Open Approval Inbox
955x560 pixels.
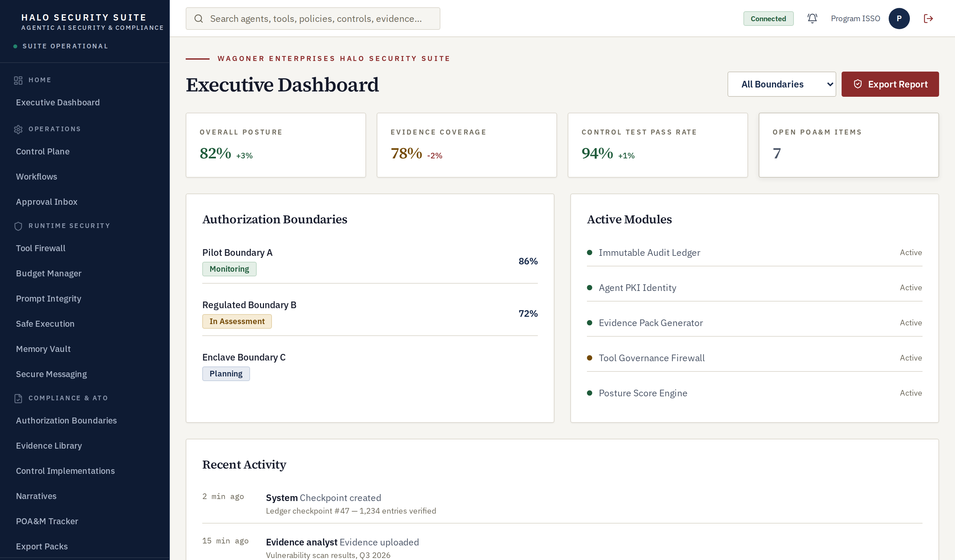pyautogui.click(x=47, y=202)
